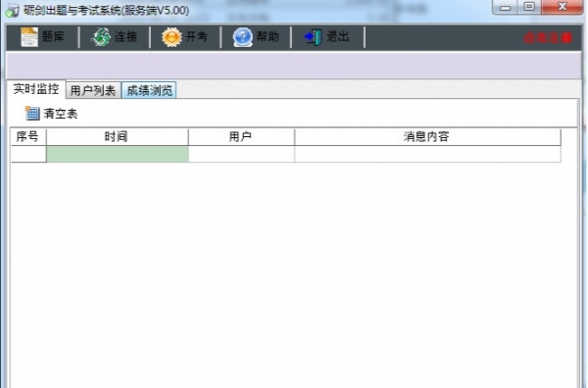588x388 pixels.
Task: Open the 题库 question bank toolbar icon
Action: [29, 36]
